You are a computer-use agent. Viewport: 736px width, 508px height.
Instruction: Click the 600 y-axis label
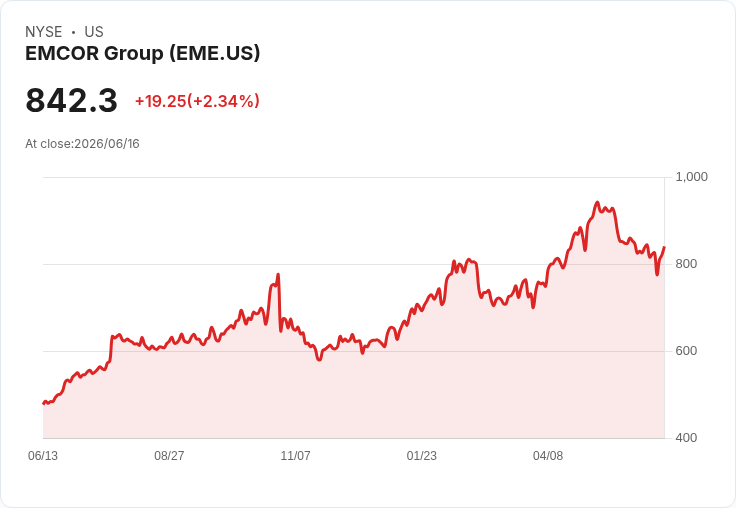(x=686, y=351)
